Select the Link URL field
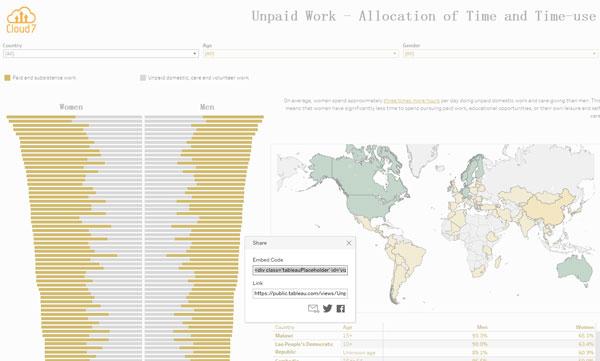This screenshot has height=361, width=600. point(300,294)
